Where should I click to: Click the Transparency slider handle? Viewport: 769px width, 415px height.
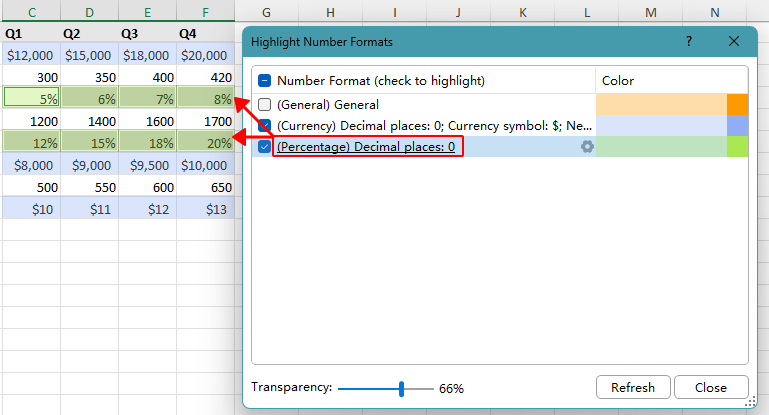tap(401, 388)
